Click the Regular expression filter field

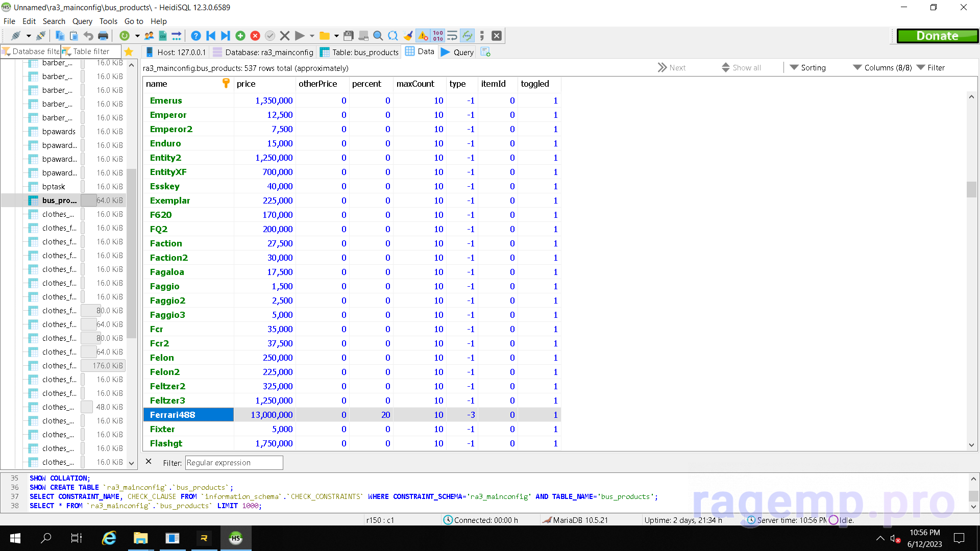pos(234,462)
